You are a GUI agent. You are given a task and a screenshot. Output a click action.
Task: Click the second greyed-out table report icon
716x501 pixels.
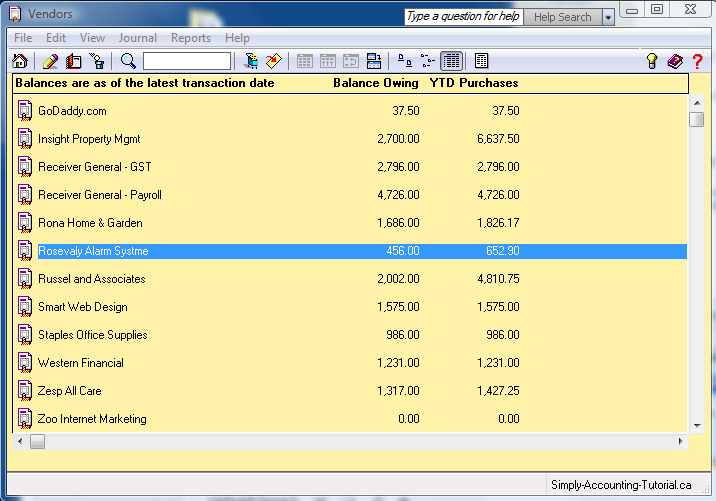tap(327, 61)
